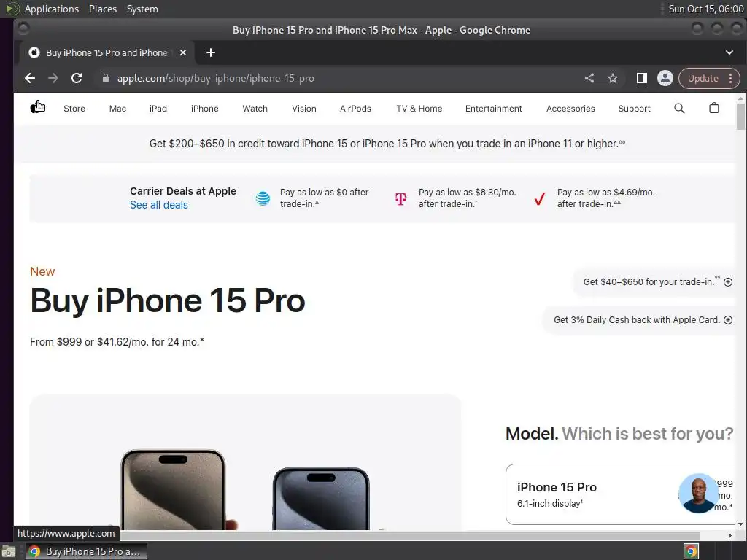Click the natural titanium iPhone image
Image resolution: width=747 pixels, height=560 pixels.
173,489
